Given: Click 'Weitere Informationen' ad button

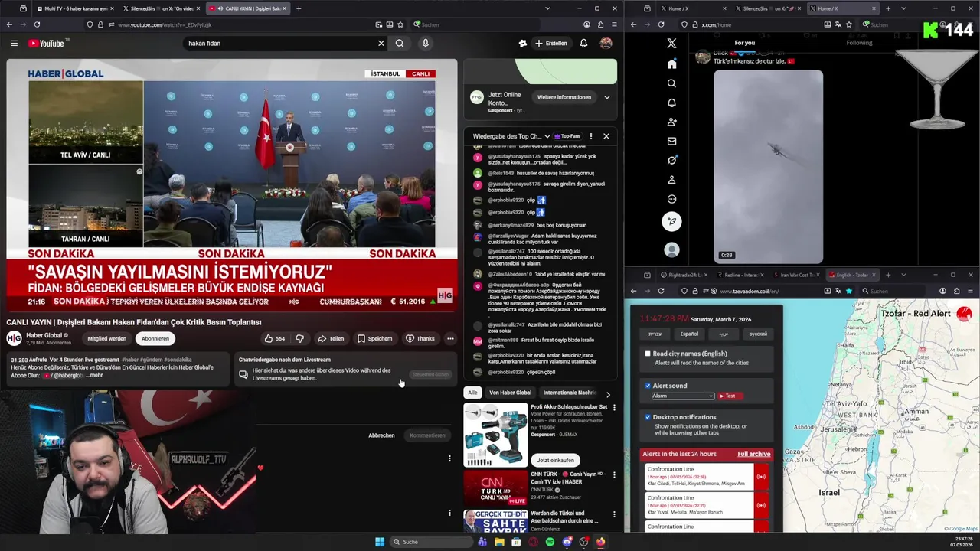Looking at the screenshot, I should tap(563, 97).
